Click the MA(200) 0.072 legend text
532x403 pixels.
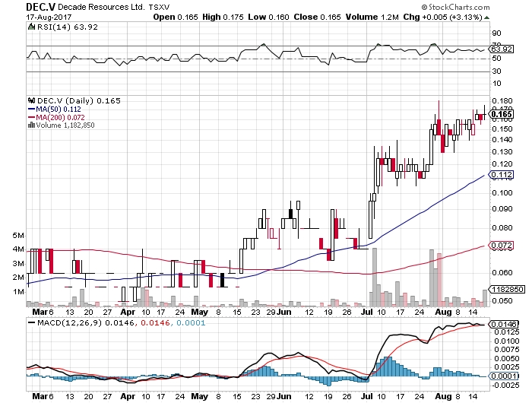tap(60, 117)
